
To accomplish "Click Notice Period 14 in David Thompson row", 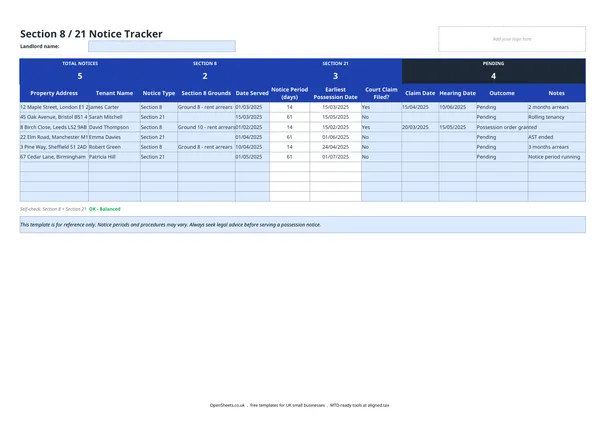I will pos(290,127).
